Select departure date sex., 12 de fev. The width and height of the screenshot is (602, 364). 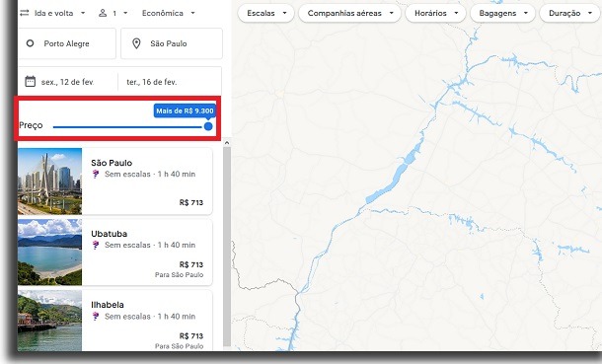click(67, 82)
